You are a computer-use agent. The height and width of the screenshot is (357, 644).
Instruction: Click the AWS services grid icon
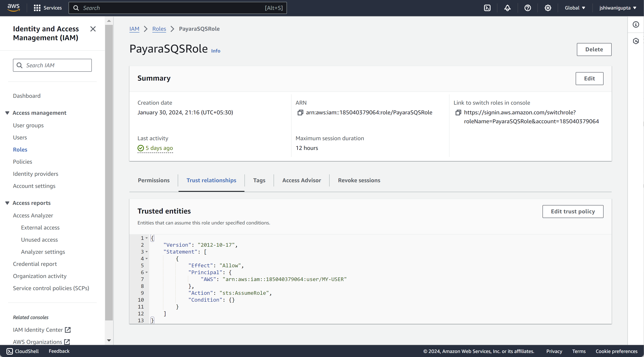click(x=37, y=8)
